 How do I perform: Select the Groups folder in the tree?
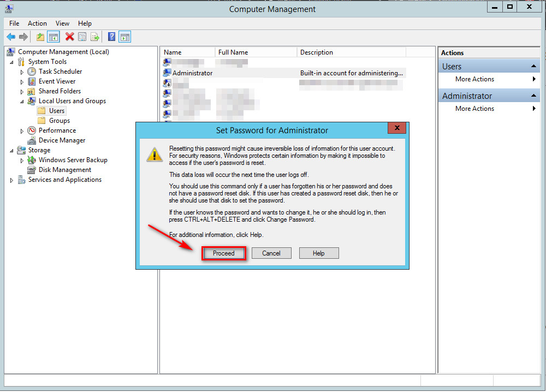click(59, 121)
